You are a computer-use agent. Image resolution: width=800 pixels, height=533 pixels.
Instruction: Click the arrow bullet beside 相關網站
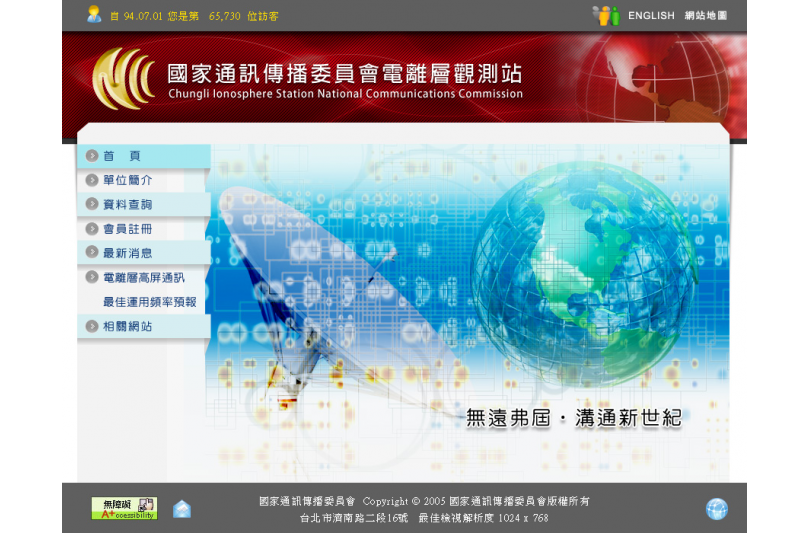(92, 326)
